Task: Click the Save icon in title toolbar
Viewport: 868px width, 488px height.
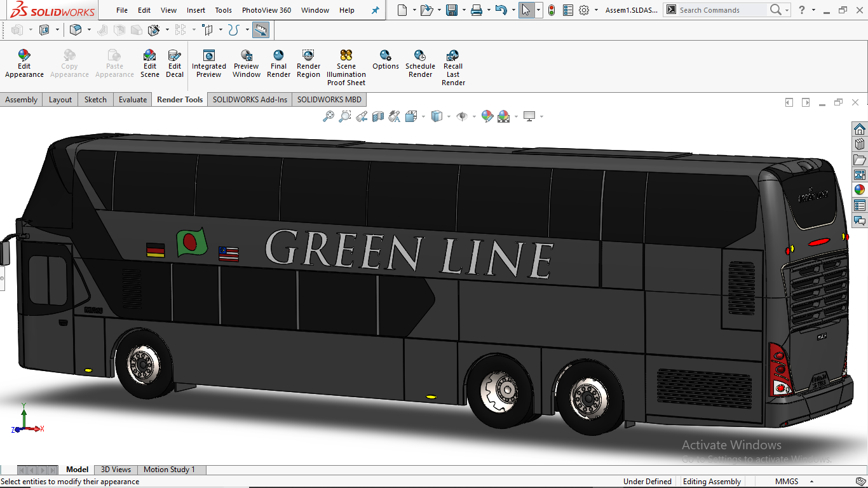Action: coord(452,10)
